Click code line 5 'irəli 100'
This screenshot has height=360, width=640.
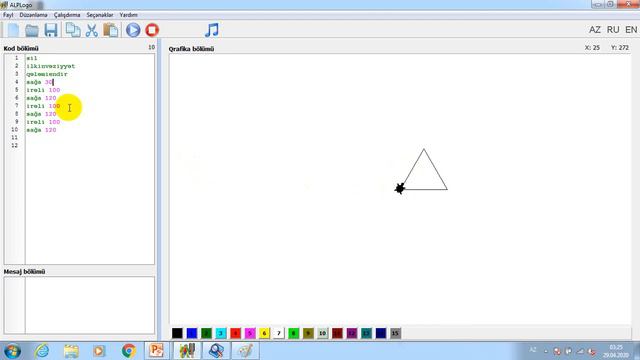(x=43, y=90)
